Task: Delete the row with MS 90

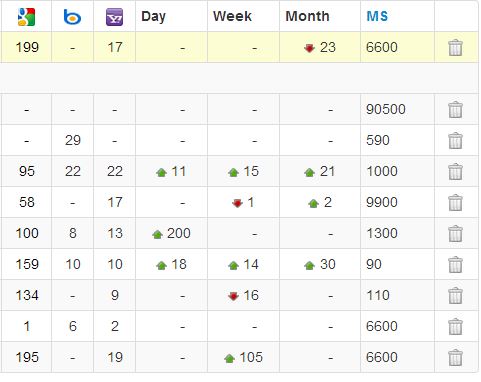Action: pos(455,264)
